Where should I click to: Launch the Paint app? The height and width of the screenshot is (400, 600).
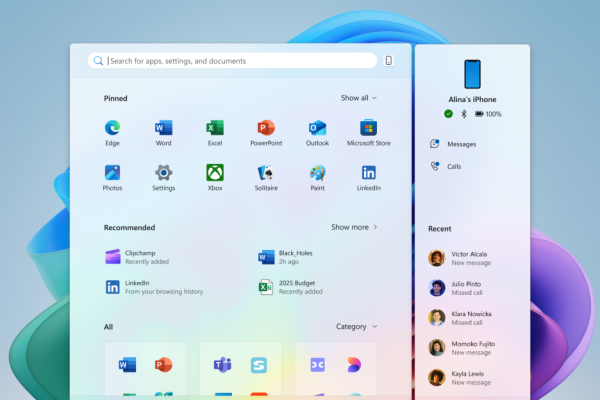coord(317,177)
